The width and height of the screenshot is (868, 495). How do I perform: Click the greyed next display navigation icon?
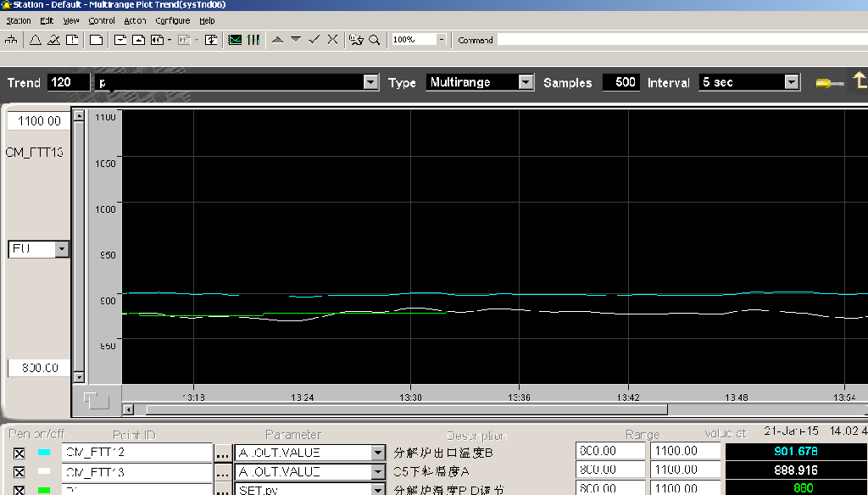184,40
